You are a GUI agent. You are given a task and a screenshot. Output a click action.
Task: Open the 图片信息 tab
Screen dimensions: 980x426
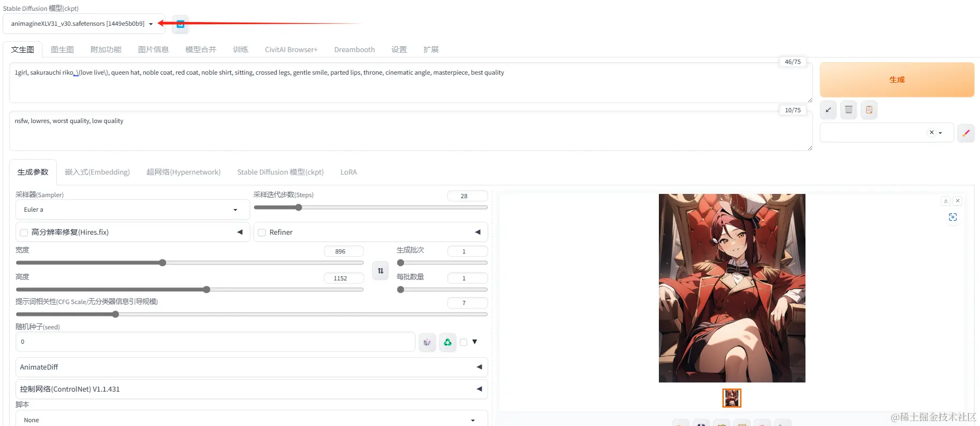point(153,49)
